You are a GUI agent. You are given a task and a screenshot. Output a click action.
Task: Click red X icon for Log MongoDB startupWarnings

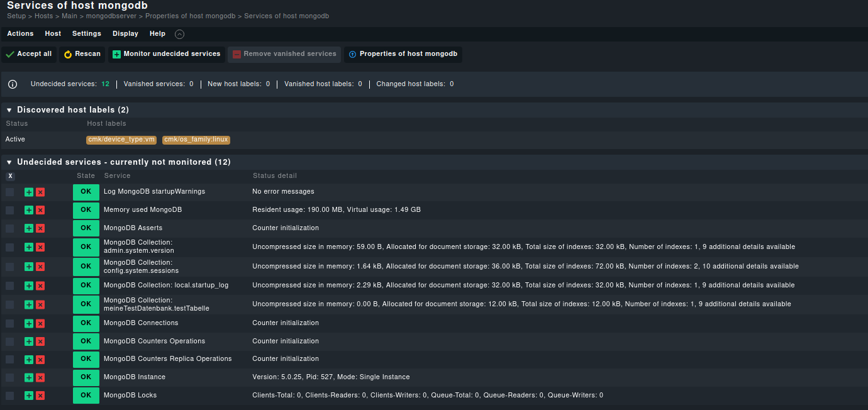40,192
